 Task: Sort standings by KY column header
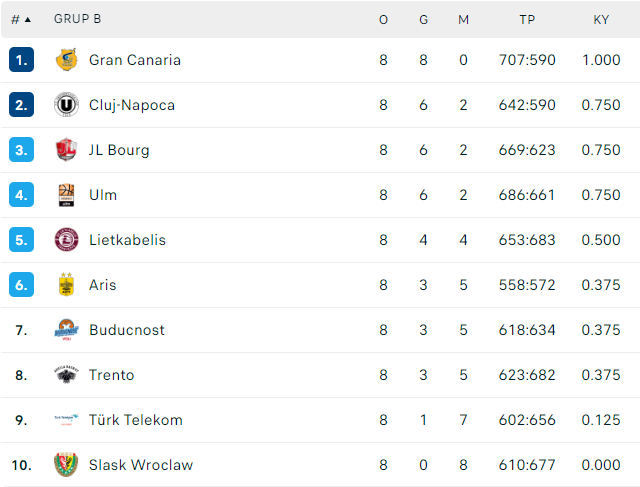point(601,19)
